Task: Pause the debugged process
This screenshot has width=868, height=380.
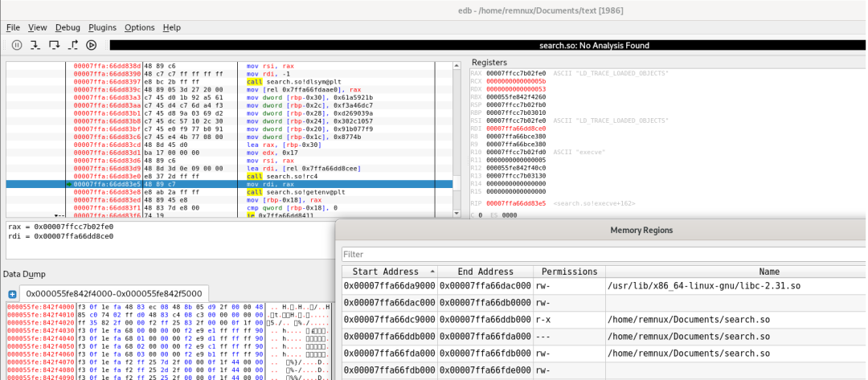Action: pos(15,46)
